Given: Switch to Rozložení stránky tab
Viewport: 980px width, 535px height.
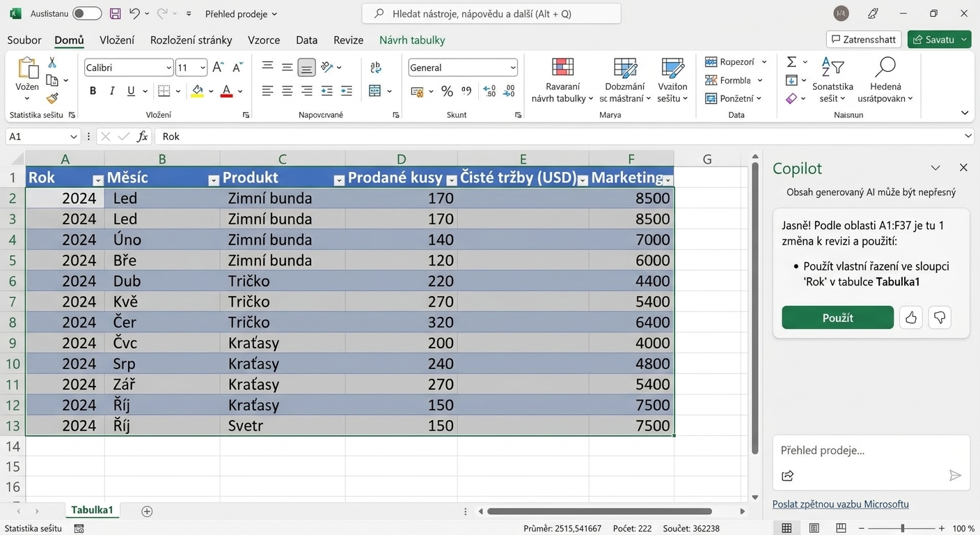Looking at the screenshot, I should click(x=191, y=40).
